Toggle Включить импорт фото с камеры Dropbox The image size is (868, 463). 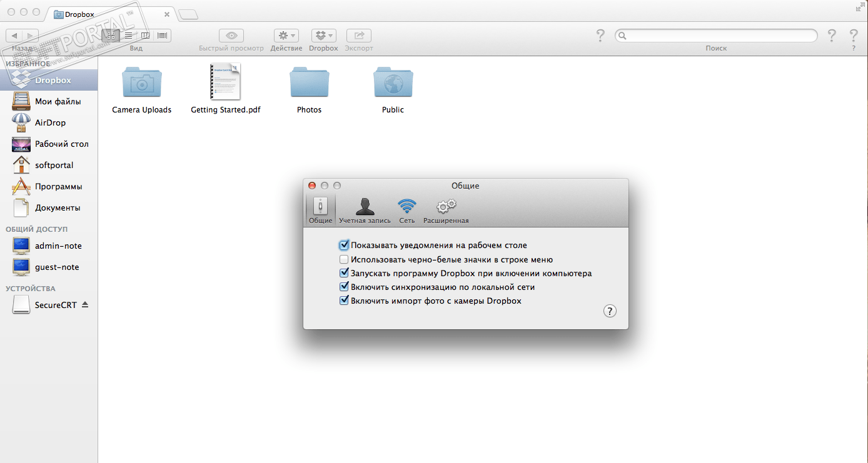tap(344, 301)
